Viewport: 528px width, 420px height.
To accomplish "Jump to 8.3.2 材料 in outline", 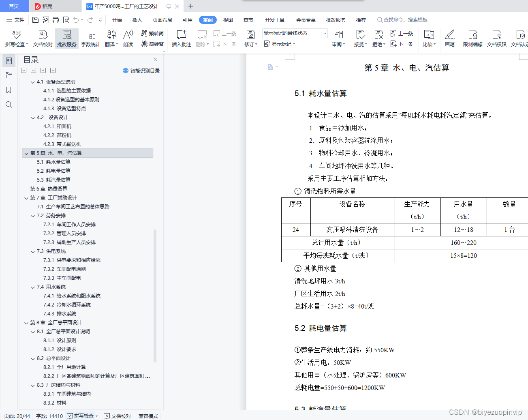I will tap(55, 403).
